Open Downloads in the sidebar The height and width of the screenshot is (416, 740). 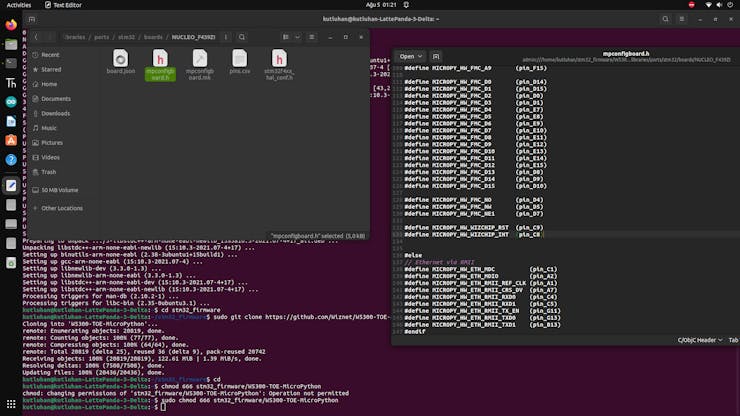point(55,113)
